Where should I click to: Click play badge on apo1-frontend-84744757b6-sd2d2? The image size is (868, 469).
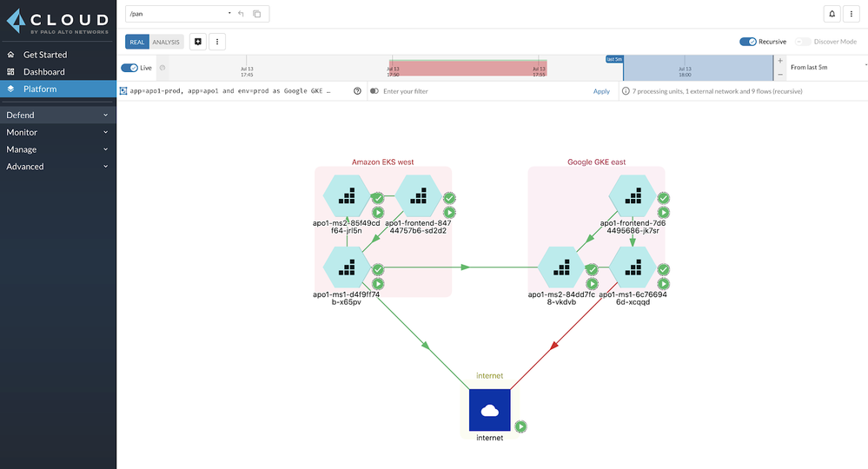pos(449,213)
